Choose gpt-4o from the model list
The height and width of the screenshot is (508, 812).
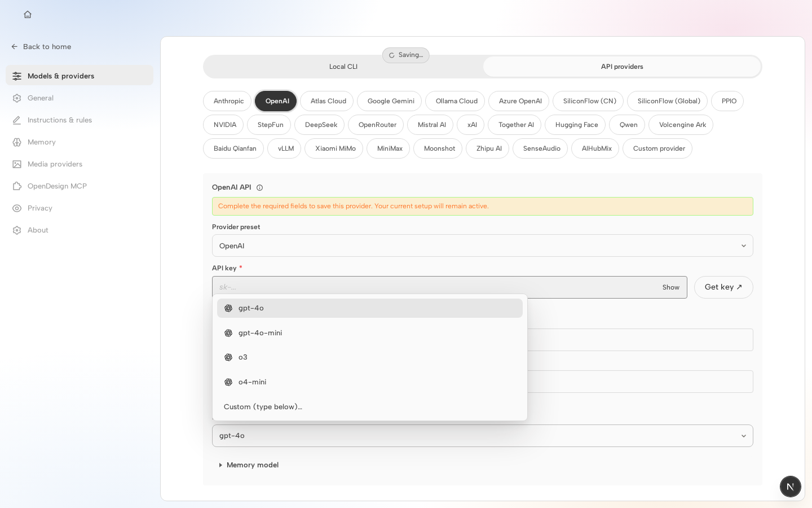click(x=370, y=308)
